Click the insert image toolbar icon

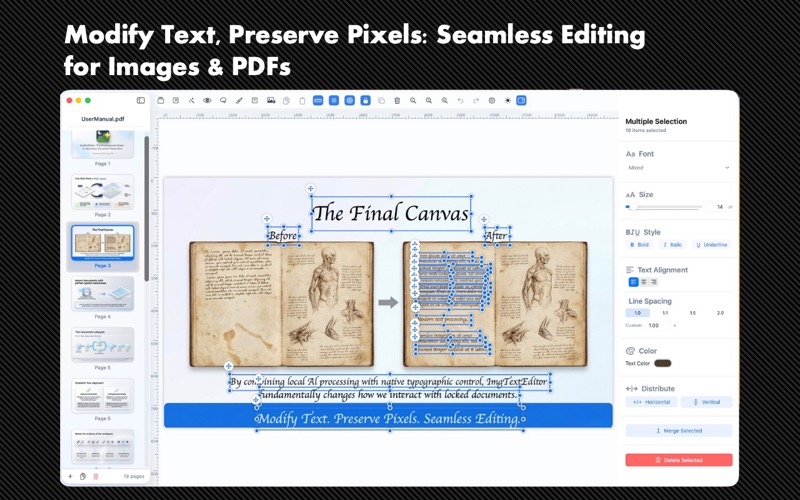(271, 101)
